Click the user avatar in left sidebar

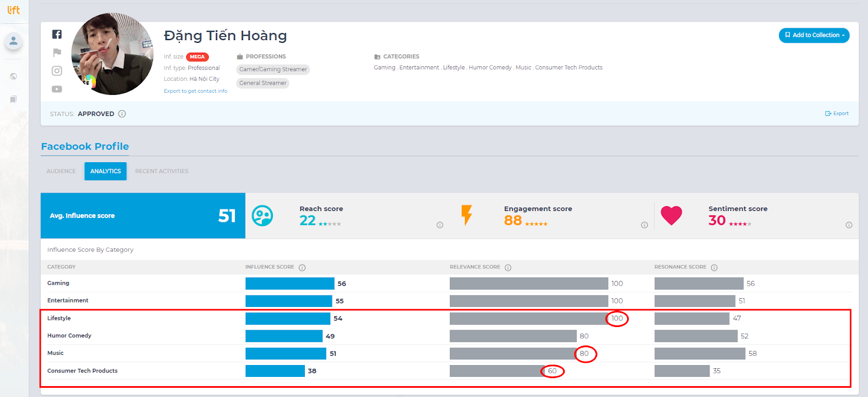14,41
